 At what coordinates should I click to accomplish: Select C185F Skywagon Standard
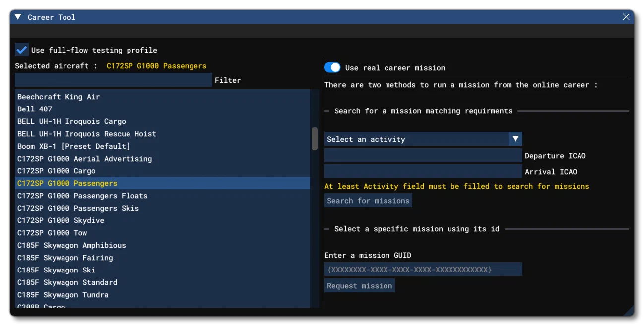click(x=162, y=282)
